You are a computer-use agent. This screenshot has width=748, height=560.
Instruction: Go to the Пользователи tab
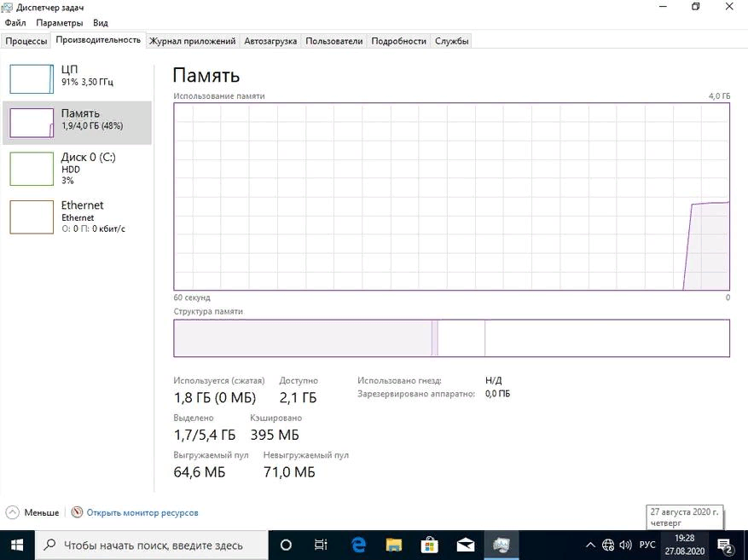pyautogui.click(x=334, y=41)
